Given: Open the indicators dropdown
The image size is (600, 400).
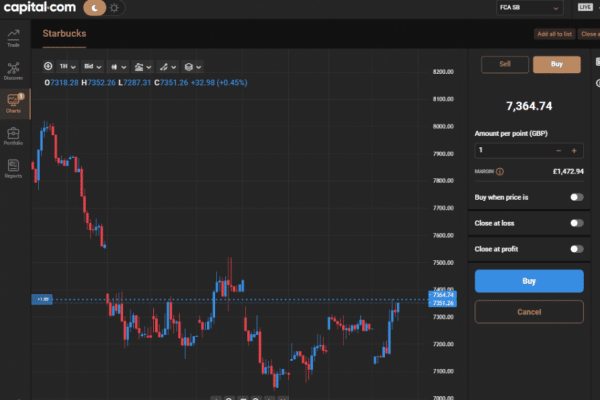Looking at the screenshot, I should [x=142, y=67].
